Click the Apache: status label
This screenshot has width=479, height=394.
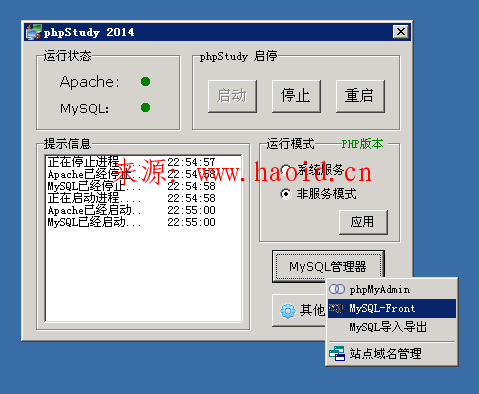click(x=89, y=82)
